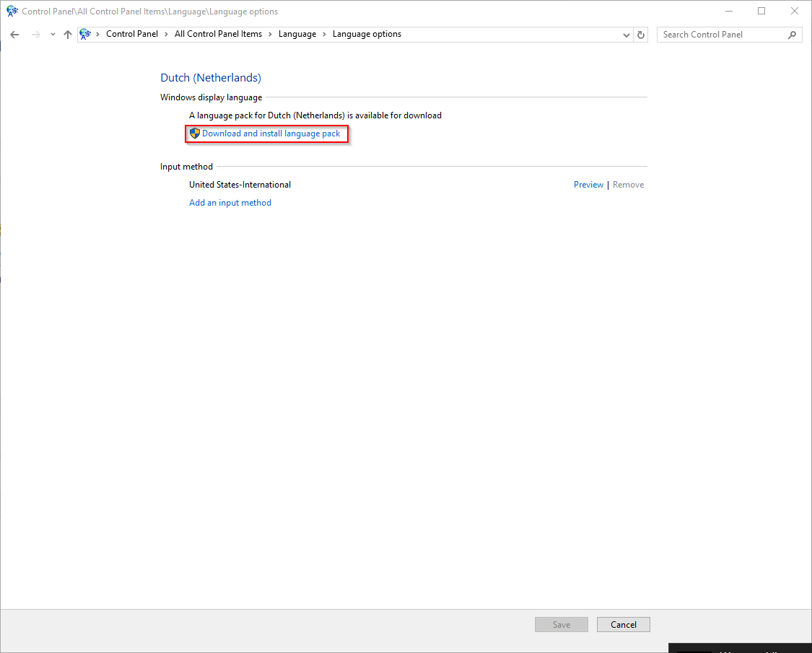Click the Up one level arrow
The height and width of the screenshot is (653, 812).
(68, 35)
